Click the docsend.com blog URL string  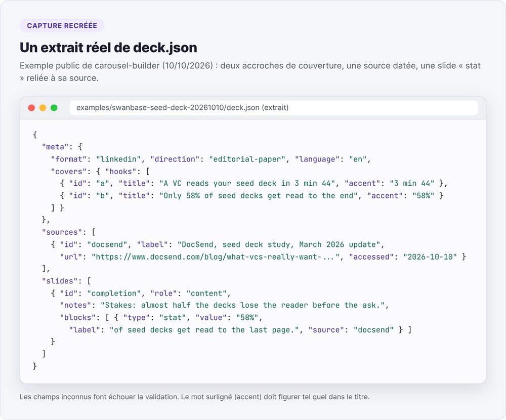tap(216, 257)
